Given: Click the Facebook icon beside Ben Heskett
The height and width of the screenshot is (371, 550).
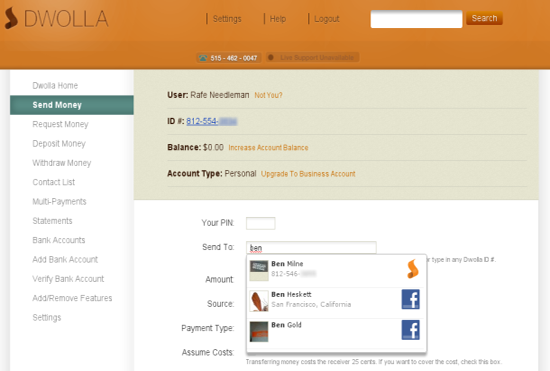Looking at the screenshot, I should 410,299.
